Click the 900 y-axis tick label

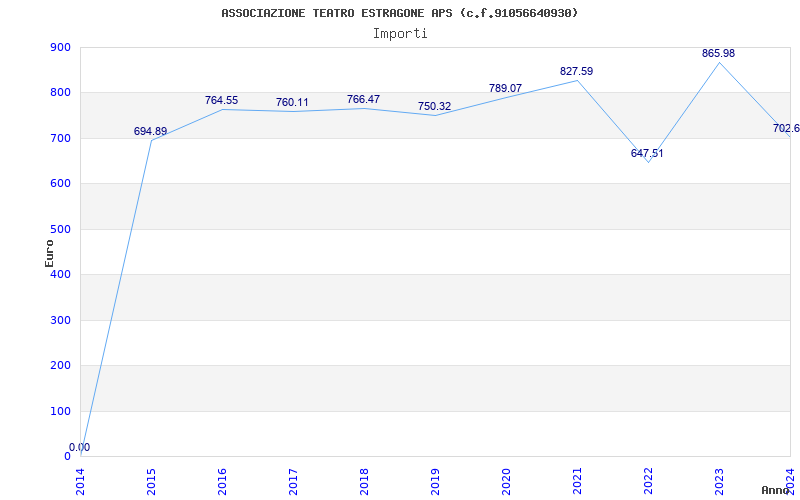[60, 47]
